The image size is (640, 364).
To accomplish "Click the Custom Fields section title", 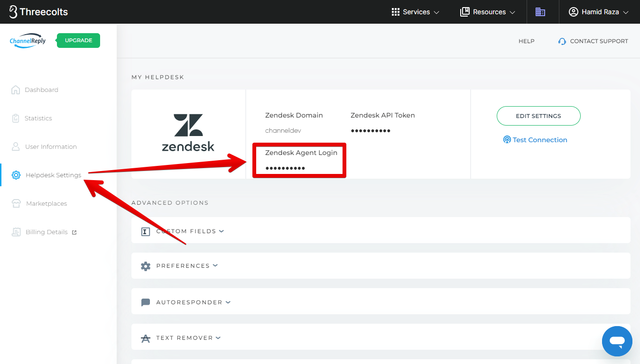I will coord(186,231).
